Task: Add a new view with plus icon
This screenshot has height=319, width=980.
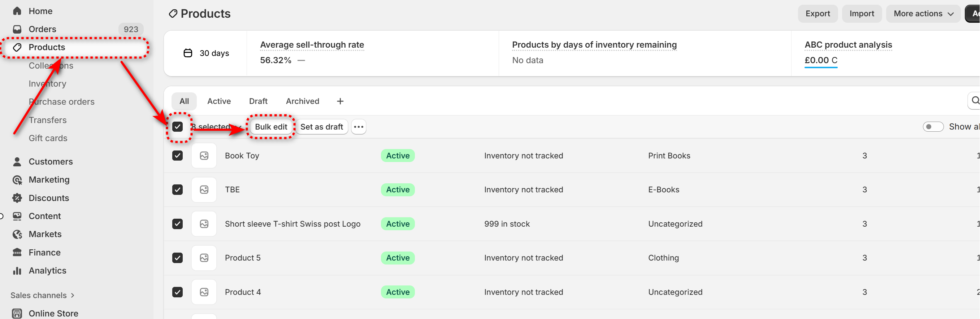Action: coord(340,101)
